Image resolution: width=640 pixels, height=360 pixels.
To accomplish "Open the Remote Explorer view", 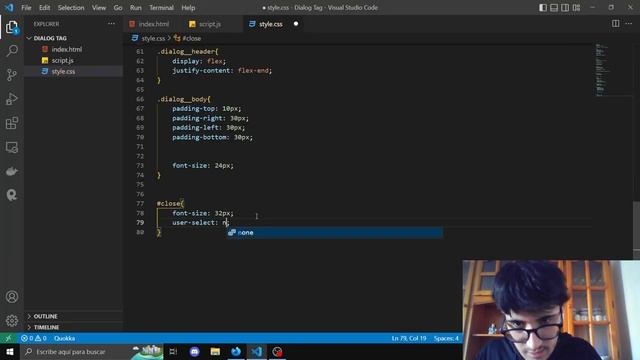I will tap(12, 147).
